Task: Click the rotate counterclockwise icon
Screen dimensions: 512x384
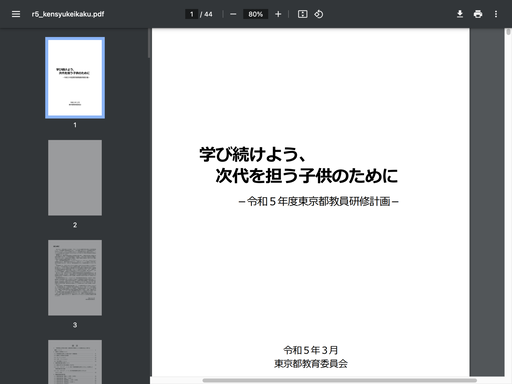Action: tap(319, 14)
